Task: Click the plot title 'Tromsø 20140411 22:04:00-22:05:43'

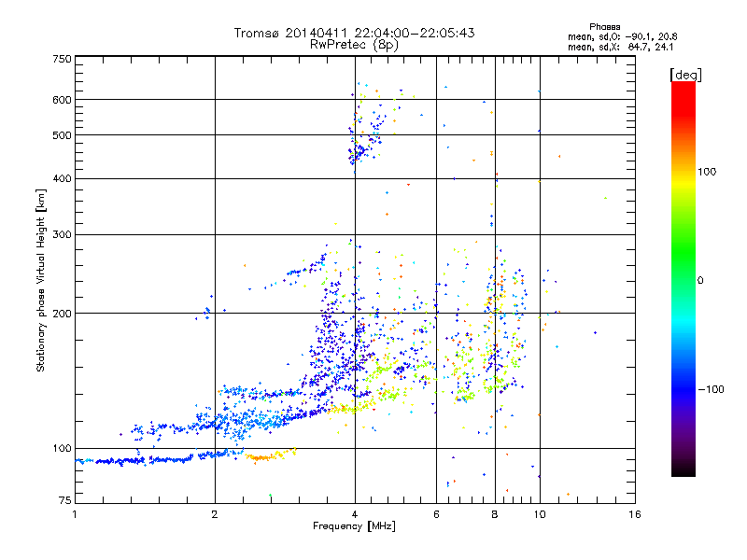Action: tap(354, 33)
